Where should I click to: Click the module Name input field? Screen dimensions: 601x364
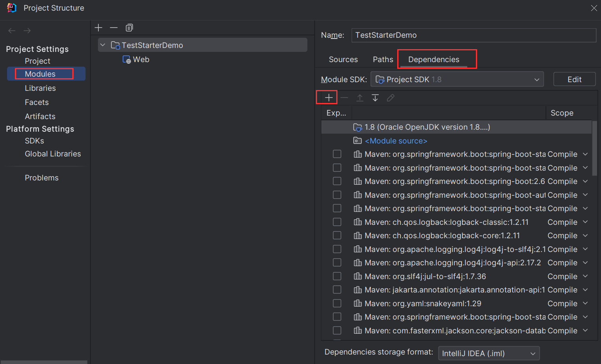(474, 35)
